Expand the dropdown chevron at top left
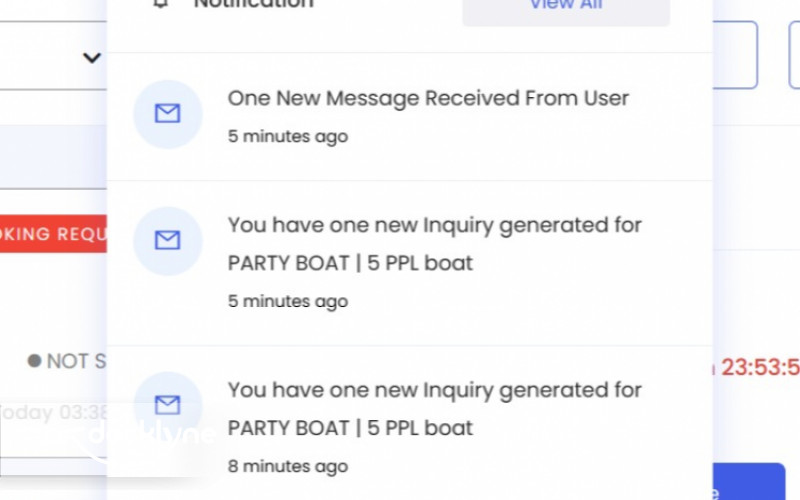Viewport: 800px width, 500px height. coord(92,58)
